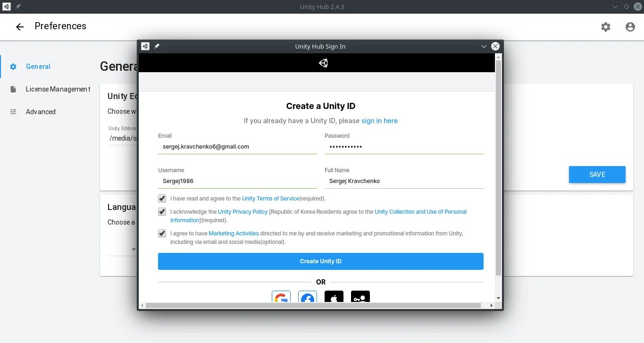This screenshot has height=343, width=644.
Task: Uncheck the Unity Terms of Service checkbox
Action: point(162,199)
